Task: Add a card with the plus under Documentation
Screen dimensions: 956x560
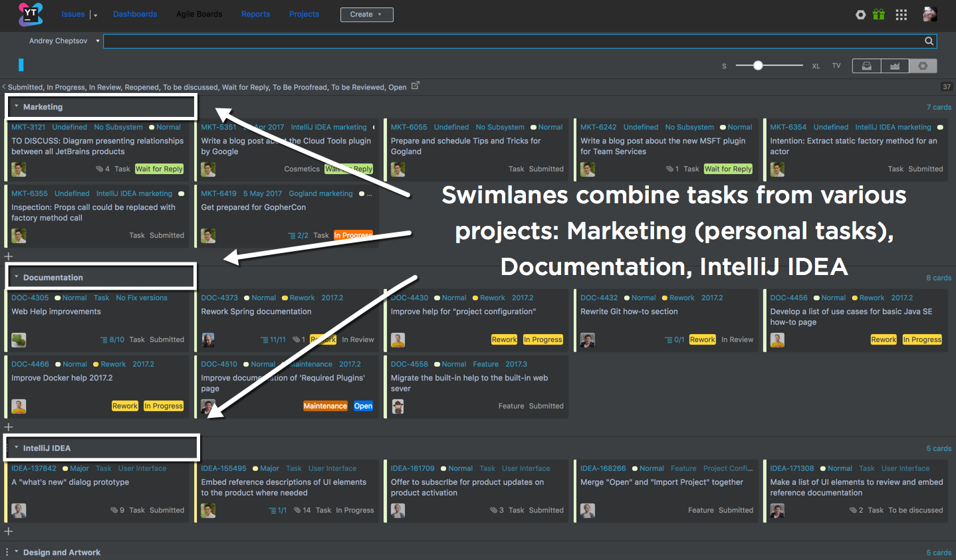Action: 9,427
